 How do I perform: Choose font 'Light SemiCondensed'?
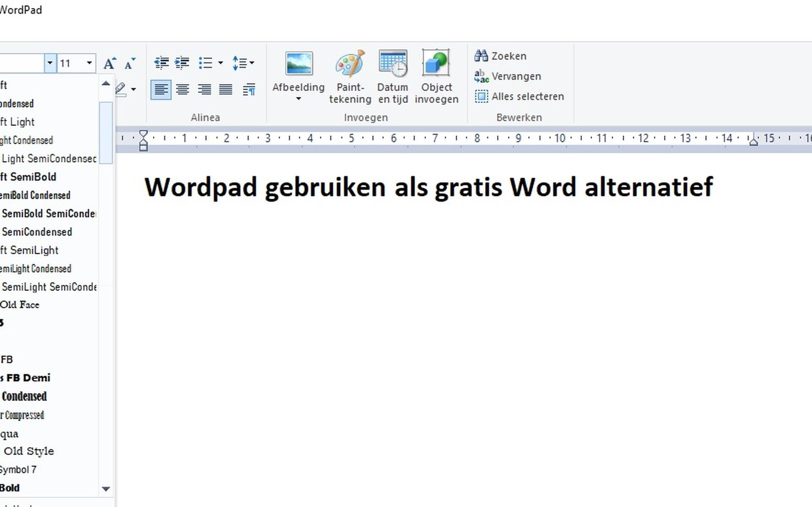coord(49,159)
